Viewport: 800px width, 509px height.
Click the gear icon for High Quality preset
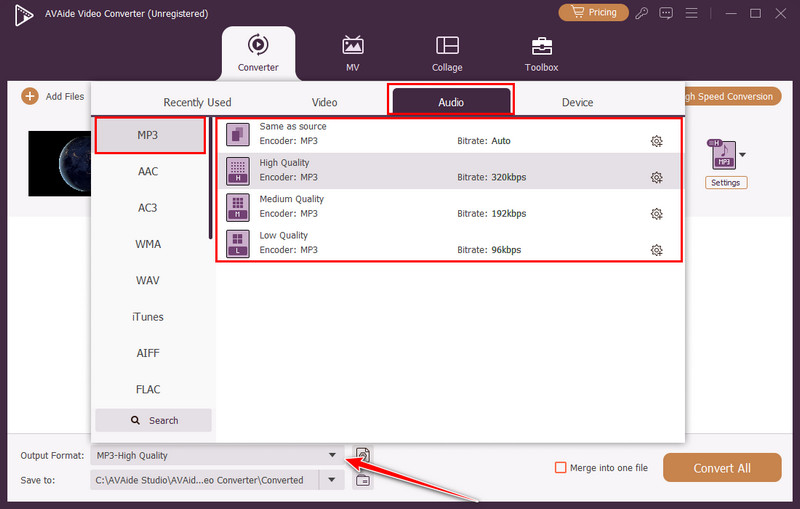[656, 178]
